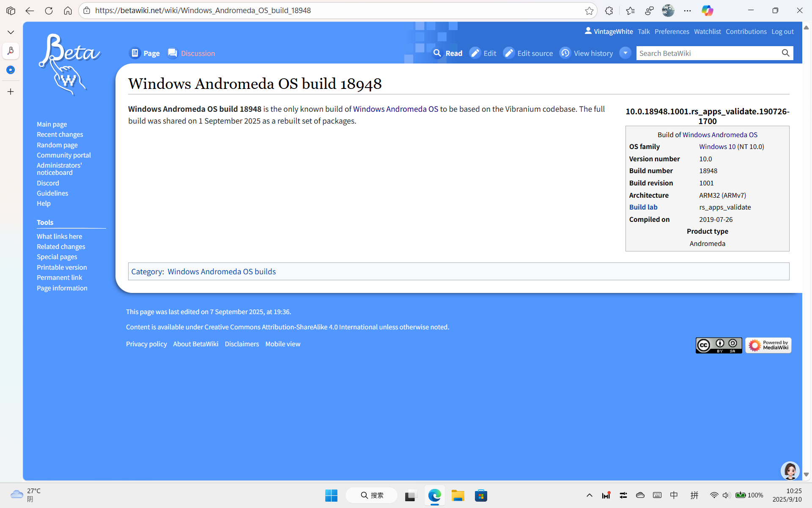The image size is (812, 508).
Task: Click the Powered by MediaWiki badge
Action: click(x=768, y=345)
